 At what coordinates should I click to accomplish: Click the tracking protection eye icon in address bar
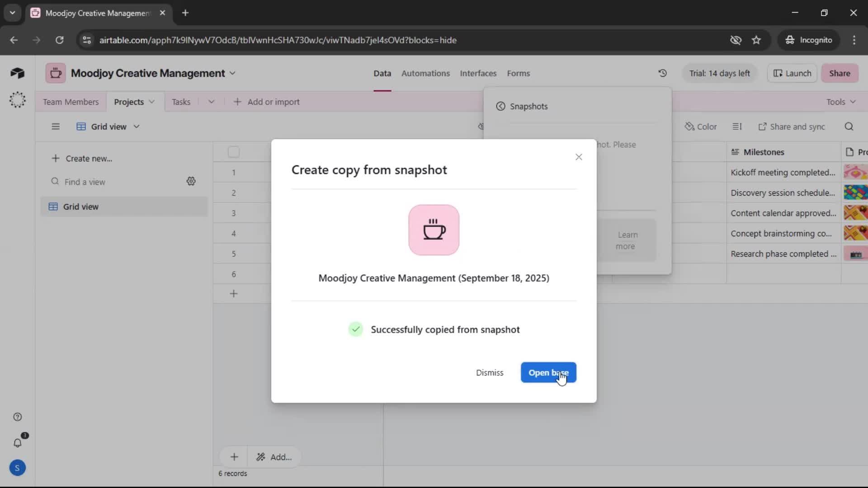click(x=736, y=40)
